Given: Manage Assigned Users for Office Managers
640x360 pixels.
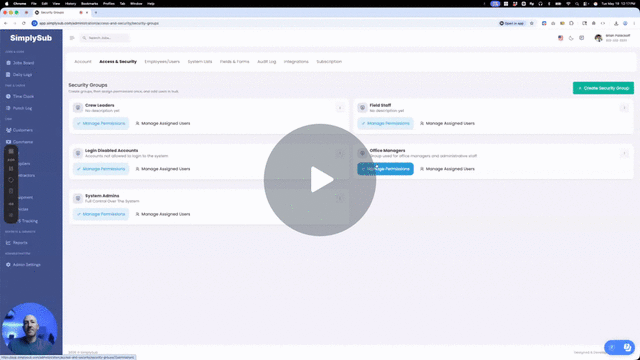Looking at the screenshot, I should (x=447, y=169).
